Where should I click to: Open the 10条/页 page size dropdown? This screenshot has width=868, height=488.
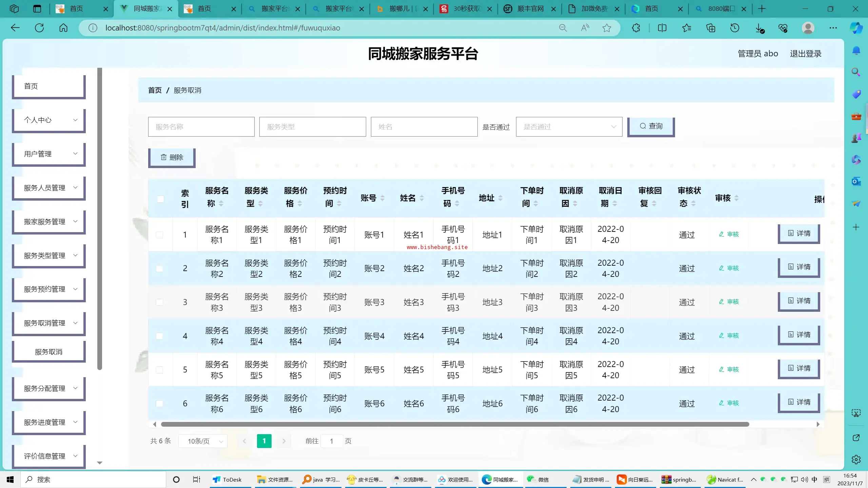[x=203, y=441]
